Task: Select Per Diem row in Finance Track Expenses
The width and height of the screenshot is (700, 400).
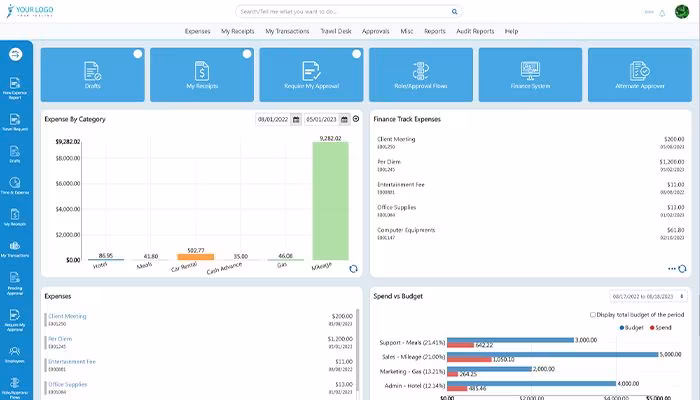Action: click(x=530, y=165)
